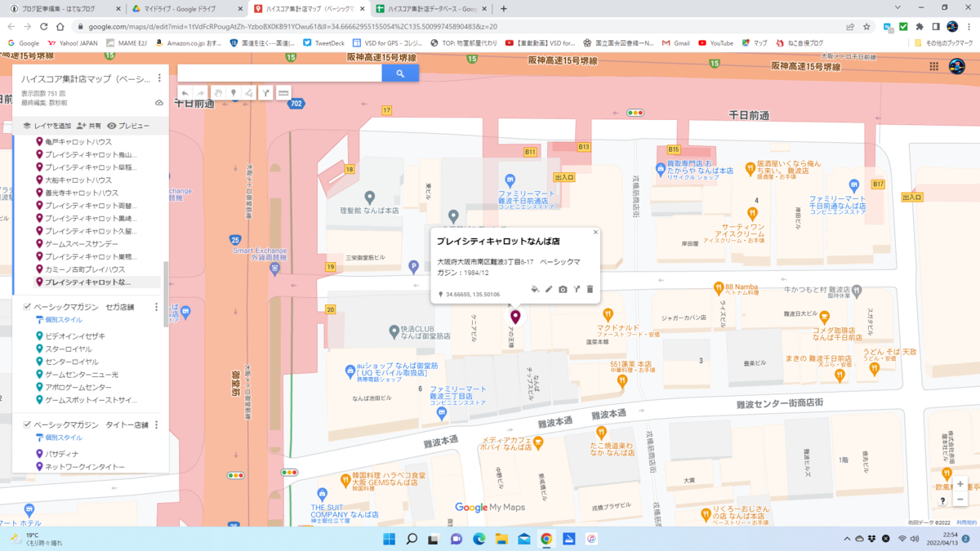Click the share page icon in address bar
This screenshot has height=551, width=980.
pyautogui.click(x=850, y=26)
